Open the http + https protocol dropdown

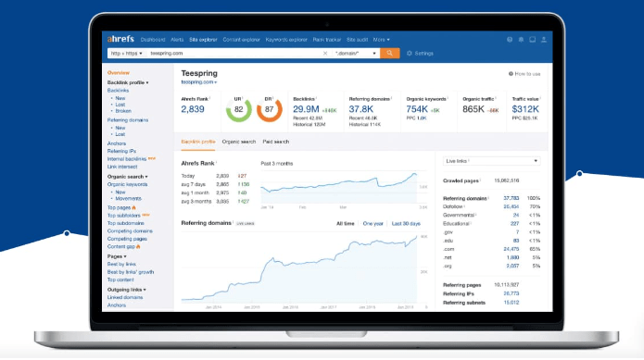coord(127,54)
